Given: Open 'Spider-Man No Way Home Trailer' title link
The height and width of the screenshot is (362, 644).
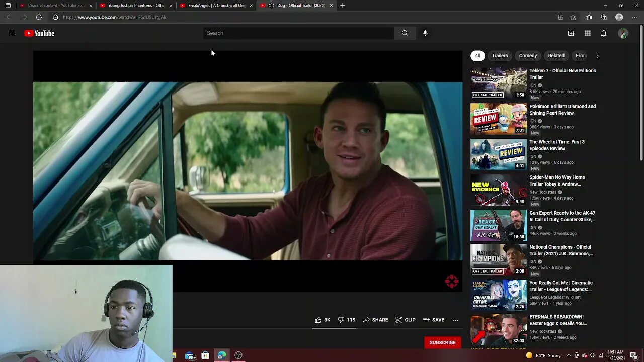Looking at the screenshot, I should (557, 180).
